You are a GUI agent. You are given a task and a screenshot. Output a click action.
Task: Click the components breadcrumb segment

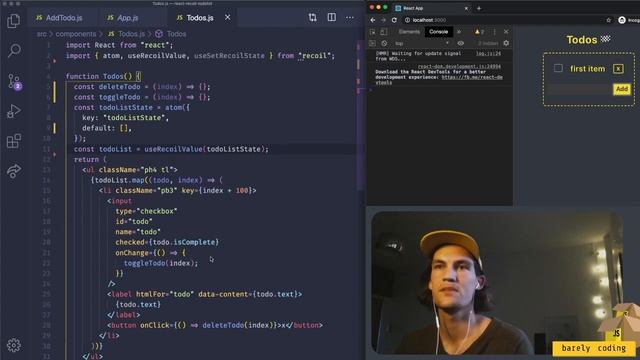(x=76, y=34)
